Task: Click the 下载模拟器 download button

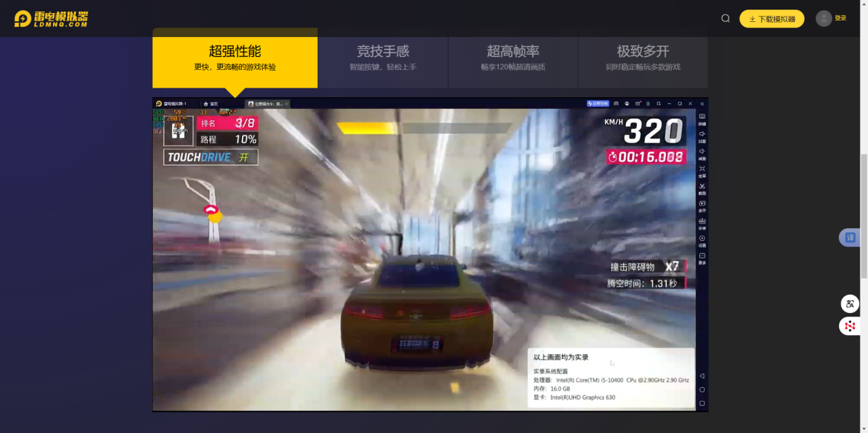Action: [x=771, y=19]
